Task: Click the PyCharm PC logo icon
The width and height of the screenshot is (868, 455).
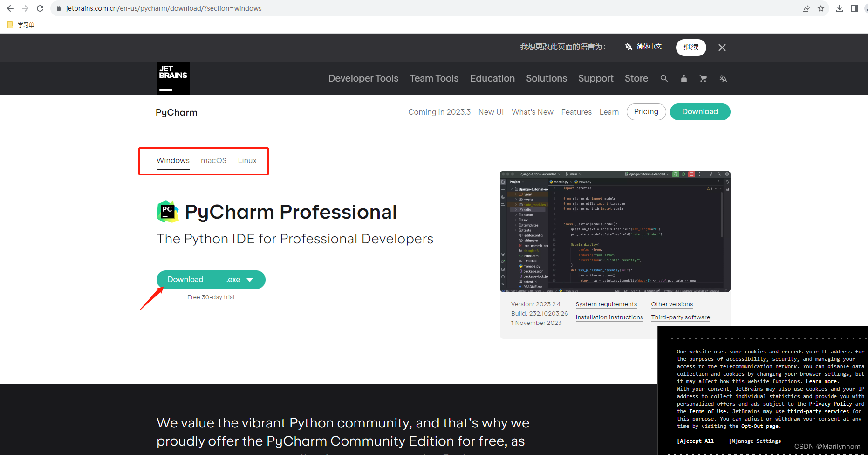Action: tap(168, 212)
